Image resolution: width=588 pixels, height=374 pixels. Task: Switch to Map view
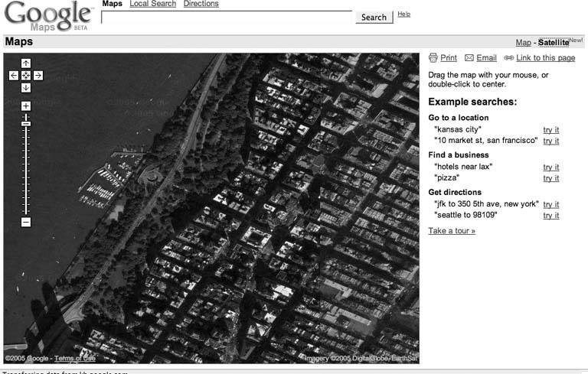523,43
